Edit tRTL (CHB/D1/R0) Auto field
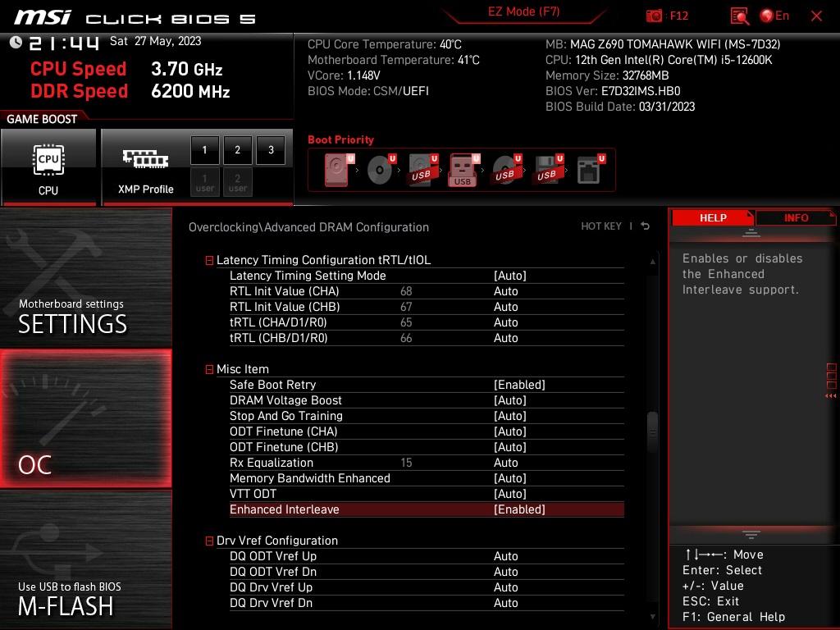This screenshot has width=840, height=630. [505, 337]
